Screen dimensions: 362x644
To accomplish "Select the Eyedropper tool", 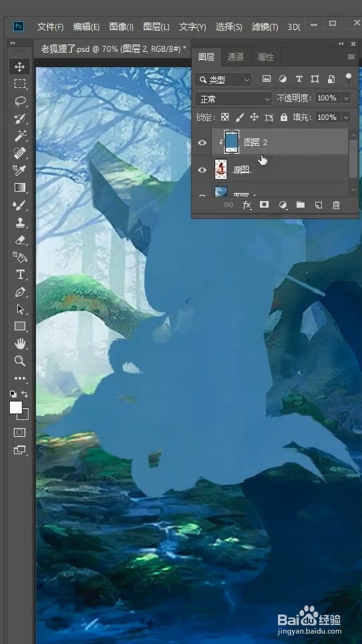I will [20, 170].
